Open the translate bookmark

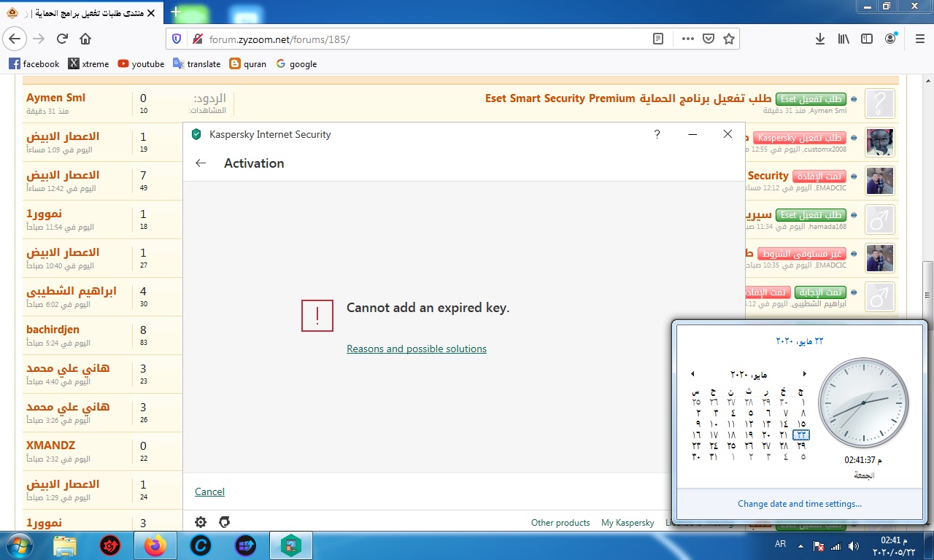197,64
